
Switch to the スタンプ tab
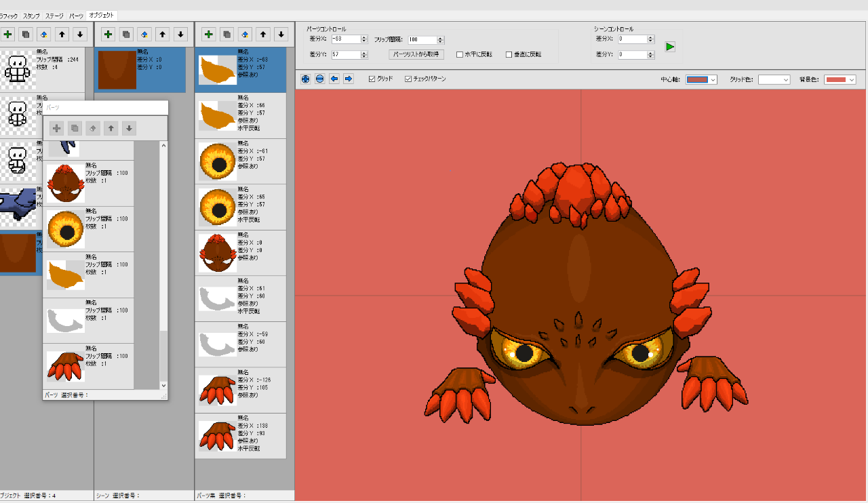[x=31, y=16]
